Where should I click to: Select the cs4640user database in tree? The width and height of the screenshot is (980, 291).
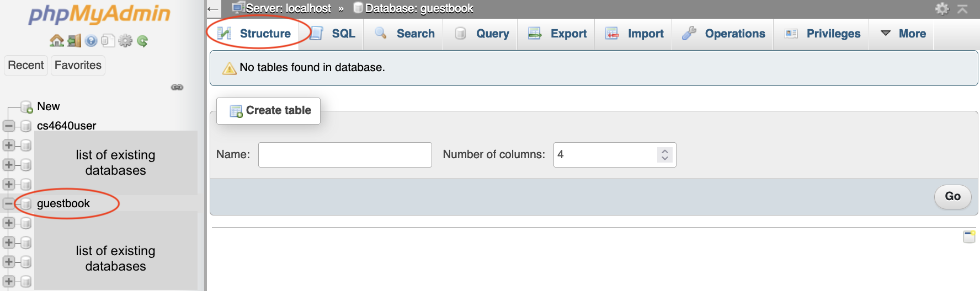coord(66,126)
